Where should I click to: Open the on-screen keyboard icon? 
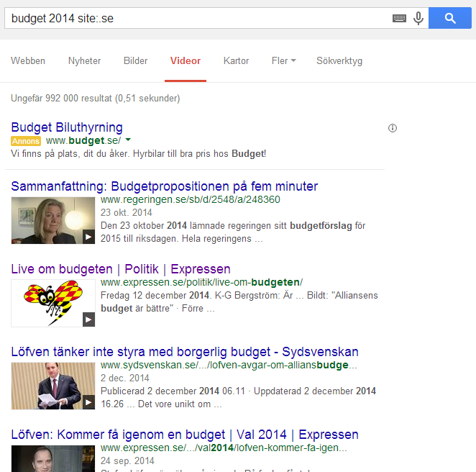click(x=399, y=19)
